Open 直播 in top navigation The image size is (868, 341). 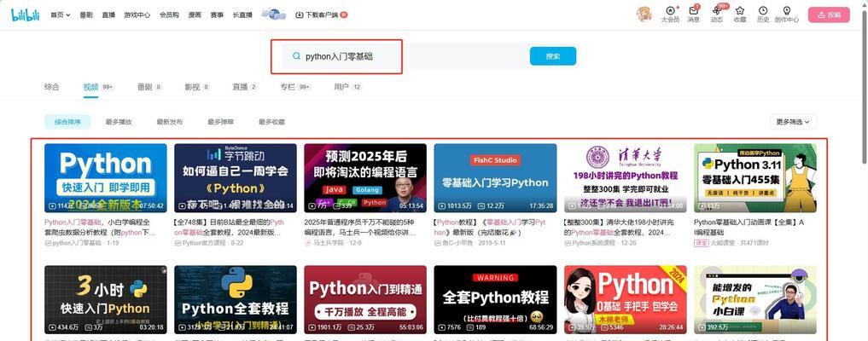coord(108,15)
